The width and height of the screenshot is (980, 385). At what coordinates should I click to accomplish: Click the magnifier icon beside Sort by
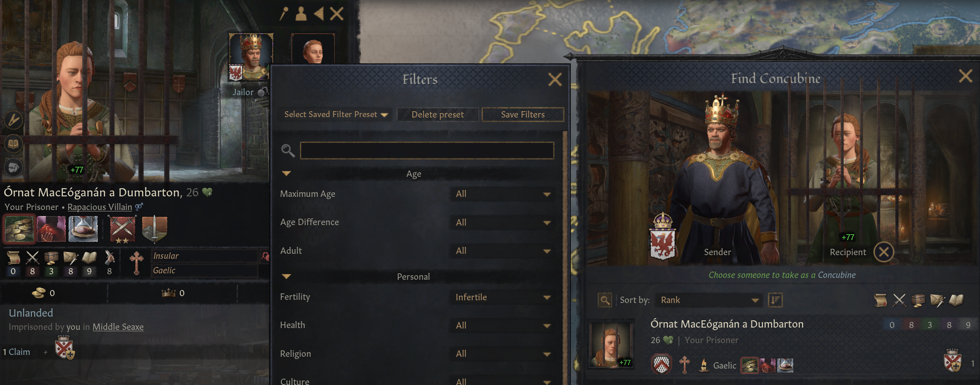(x=604, y=300)
